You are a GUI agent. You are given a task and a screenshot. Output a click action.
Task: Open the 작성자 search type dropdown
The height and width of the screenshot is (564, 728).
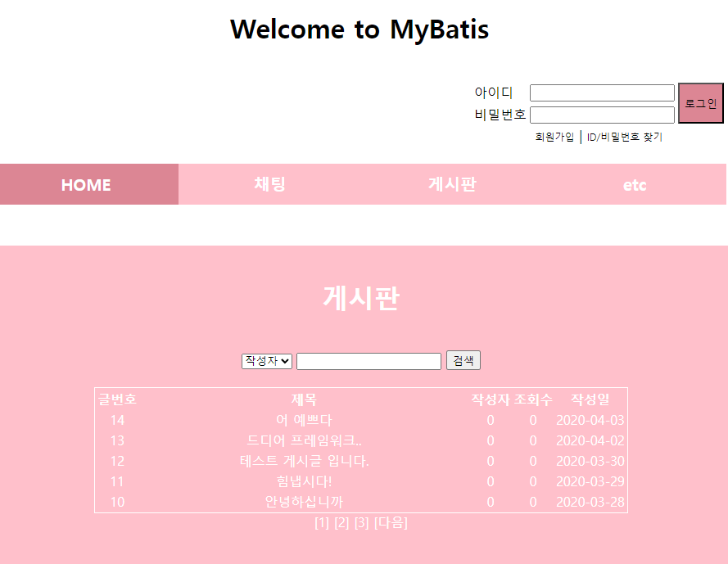(266, 361)
